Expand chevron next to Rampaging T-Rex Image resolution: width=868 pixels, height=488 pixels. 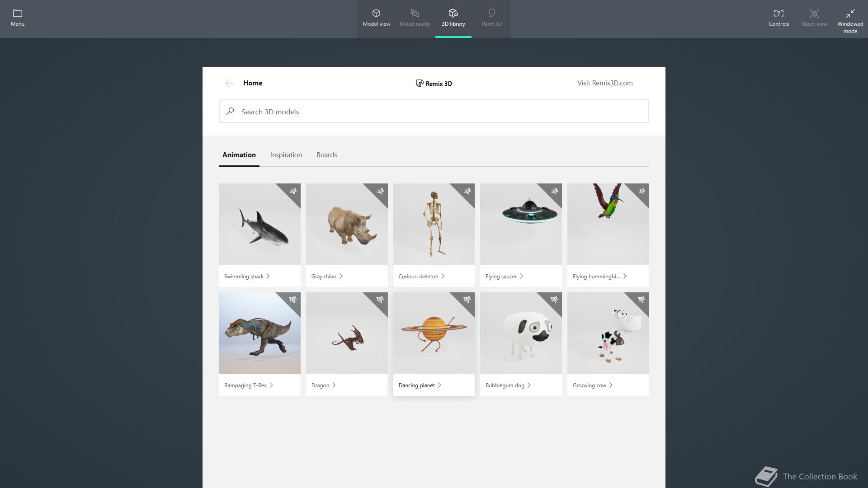(x=271, y=385)
